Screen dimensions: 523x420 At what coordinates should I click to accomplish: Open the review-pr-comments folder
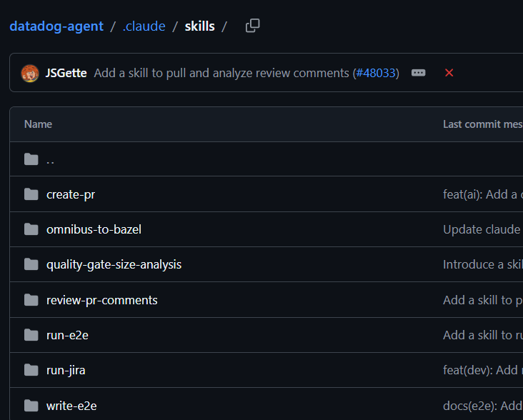pos(101,300)
